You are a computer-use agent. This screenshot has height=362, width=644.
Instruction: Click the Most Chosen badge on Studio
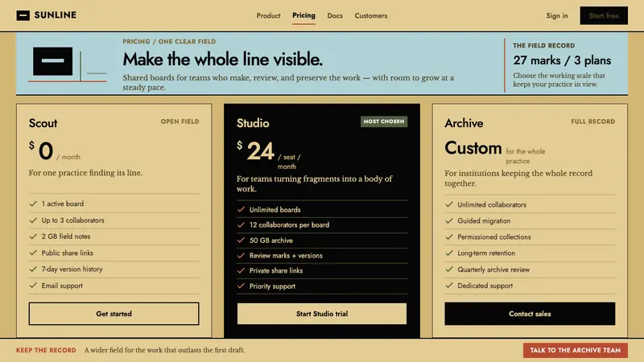tap(384, 121)
